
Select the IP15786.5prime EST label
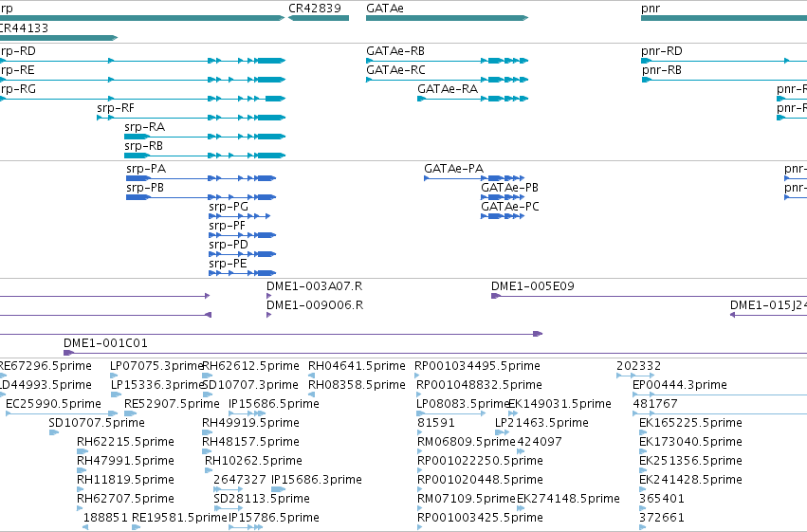[x=274, y=518]
